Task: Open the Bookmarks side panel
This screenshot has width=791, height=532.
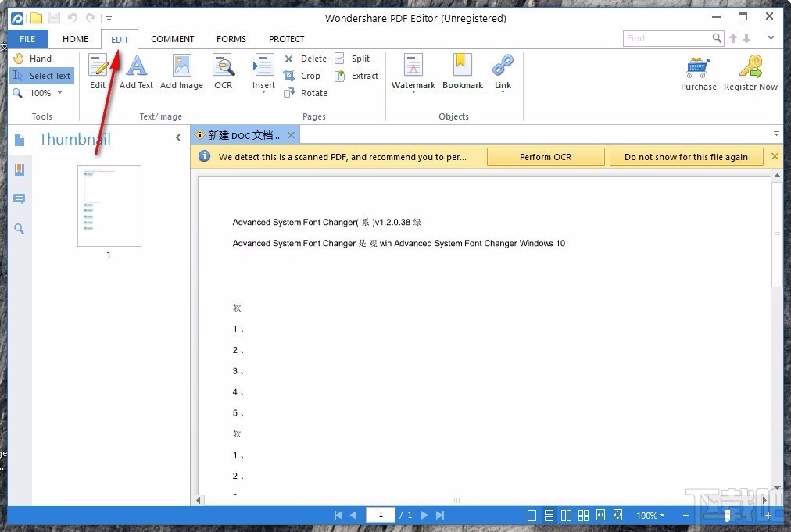Action: point(20,170)
